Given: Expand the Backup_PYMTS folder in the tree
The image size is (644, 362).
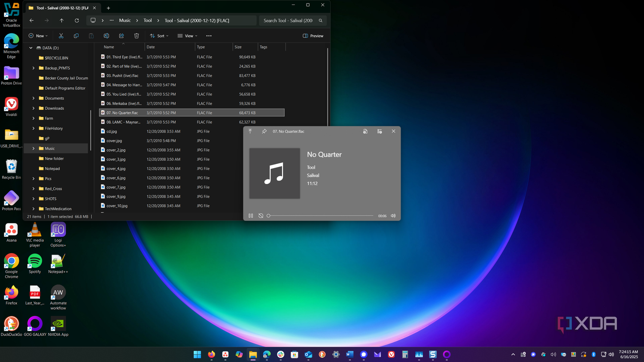Looking at the screenshot, I should (33, 68).
